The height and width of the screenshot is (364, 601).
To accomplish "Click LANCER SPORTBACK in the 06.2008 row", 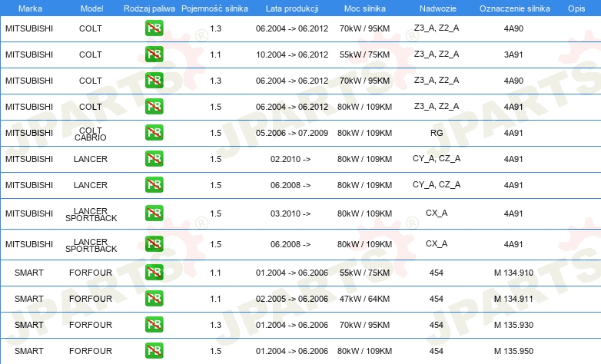I will (x=91, y=245).
